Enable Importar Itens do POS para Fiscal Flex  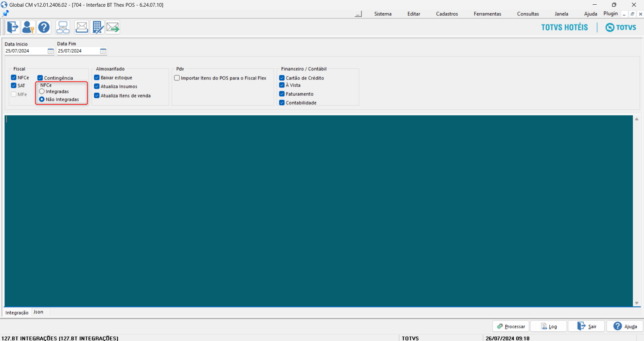tap(177, 78)
